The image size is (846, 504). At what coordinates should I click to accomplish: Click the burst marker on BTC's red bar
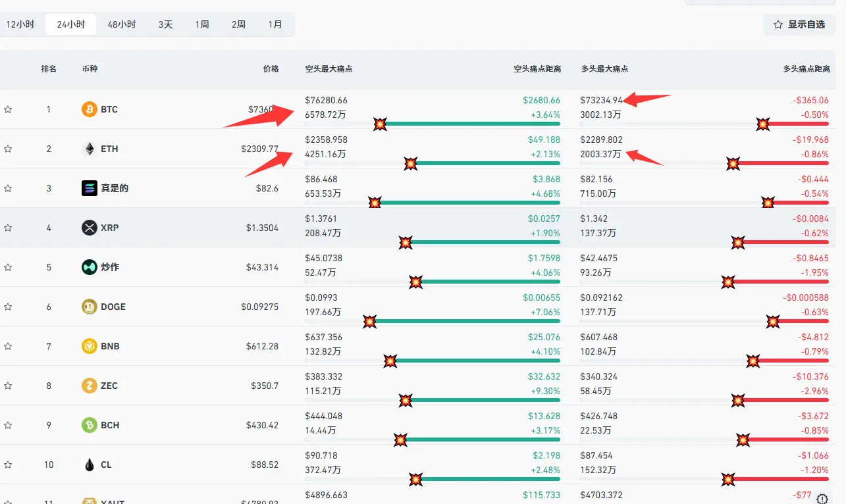click(763, 124)
